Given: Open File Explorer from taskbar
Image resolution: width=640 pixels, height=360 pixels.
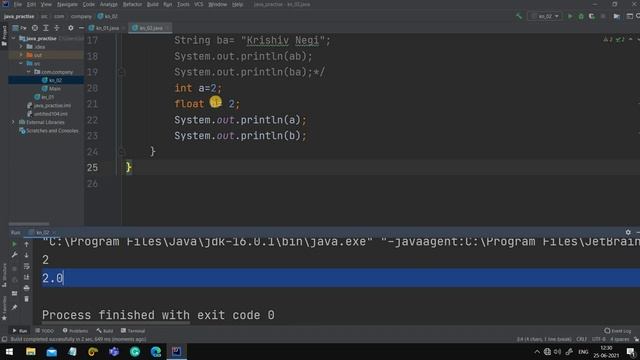Looking at the screenshot, I should coord(31,351).
